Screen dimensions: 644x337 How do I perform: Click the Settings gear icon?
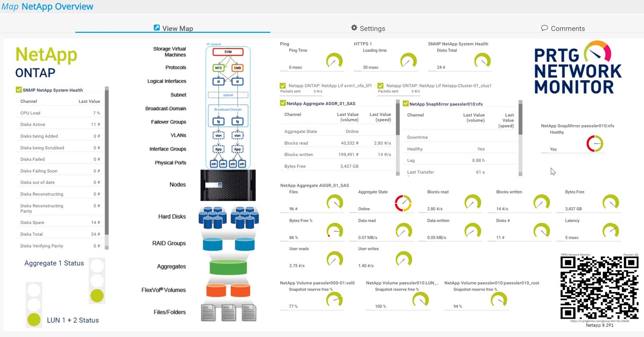pyautogui.click(x=354, y=28)
